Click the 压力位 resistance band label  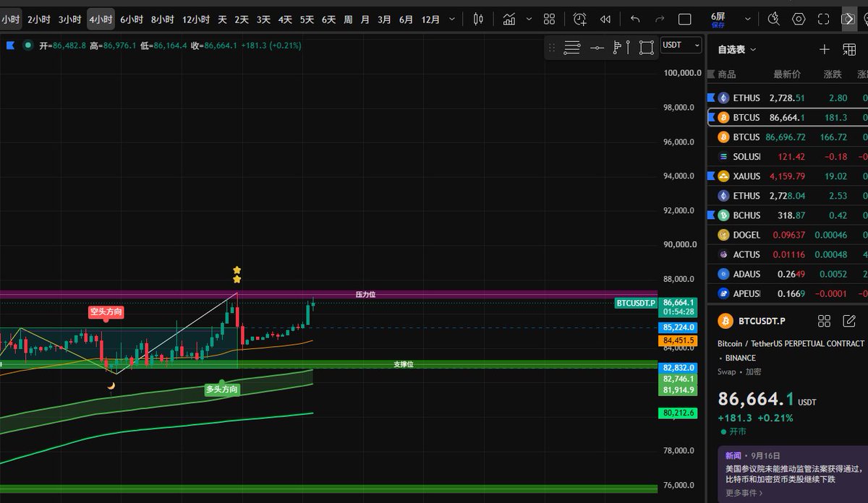(365, 295)
